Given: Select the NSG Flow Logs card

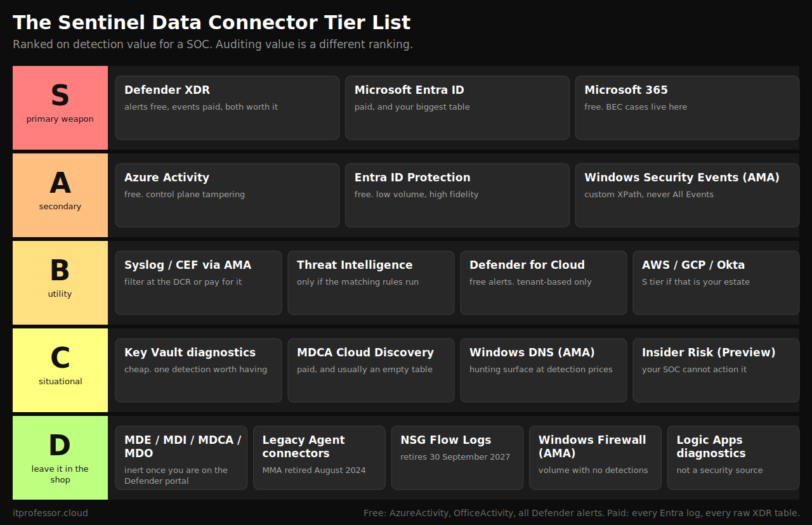Looking at the screenshot, I should pos(457,458).
